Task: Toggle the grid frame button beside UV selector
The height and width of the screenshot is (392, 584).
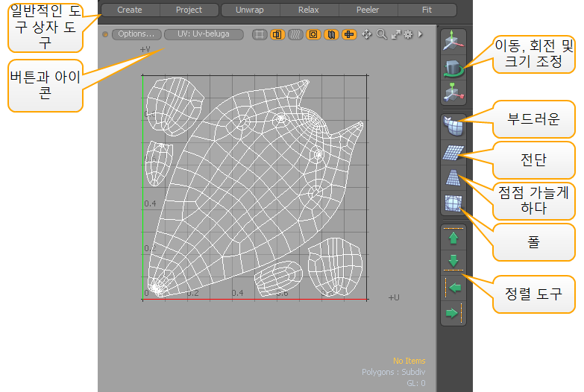Action: (259, 34)
